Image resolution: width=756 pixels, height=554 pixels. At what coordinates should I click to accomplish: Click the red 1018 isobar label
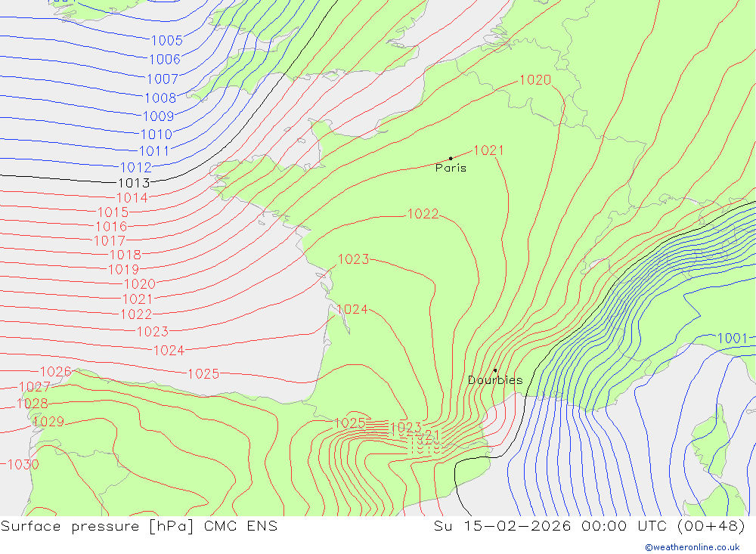[125, 255]
